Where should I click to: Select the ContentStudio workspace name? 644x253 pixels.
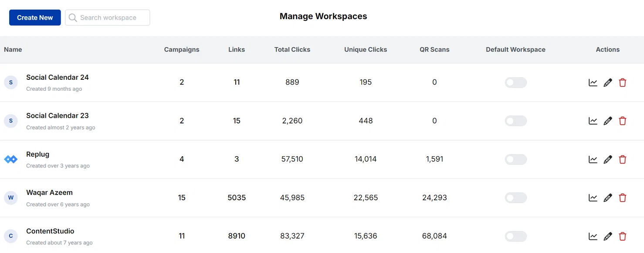(x=50, y=231)
